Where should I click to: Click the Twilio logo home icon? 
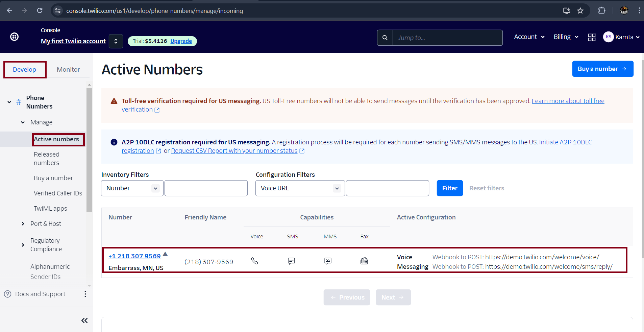[14, 37]
